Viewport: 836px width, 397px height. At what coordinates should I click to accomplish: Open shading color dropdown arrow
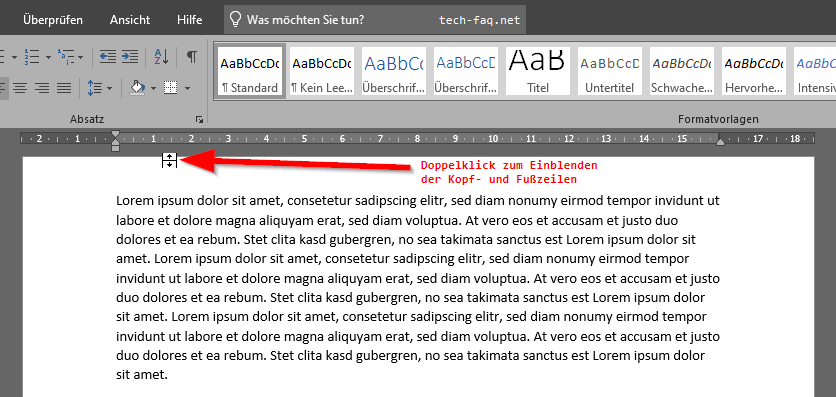[x=153, y=88]
